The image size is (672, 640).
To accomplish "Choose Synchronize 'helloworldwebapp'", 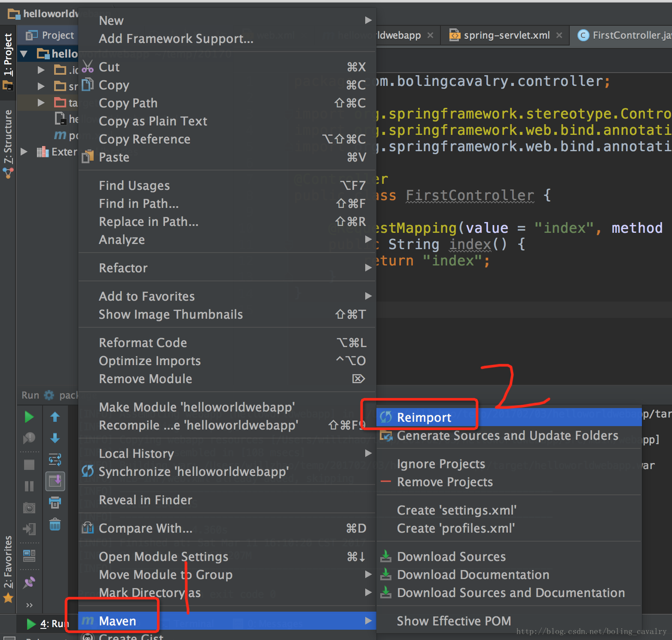I will point(227,472).
